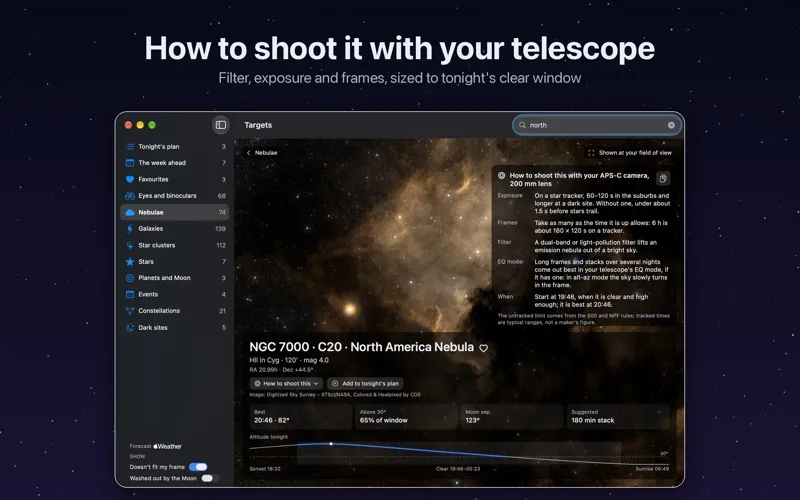The height and width of the screenshot is (500, 800).
Task: Click the Suggested 180 min stack card
Action: 617,417
